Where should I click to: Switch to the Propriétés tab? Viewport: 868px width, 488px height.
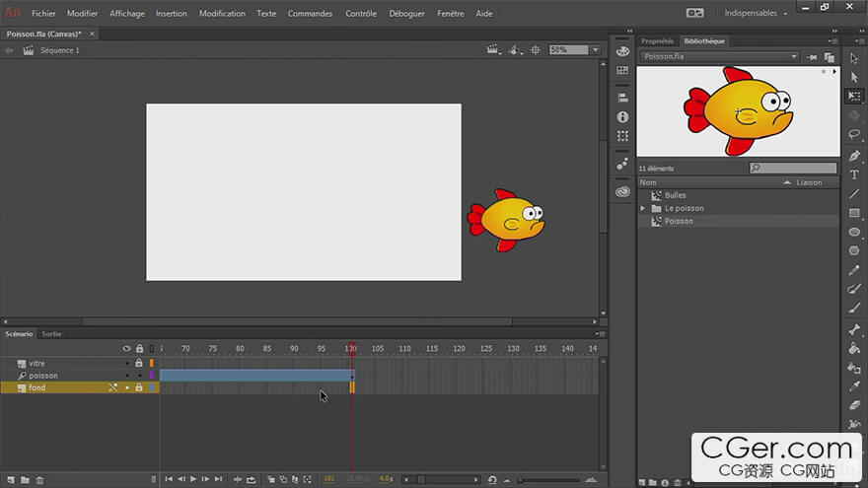[x=657, y=41]
